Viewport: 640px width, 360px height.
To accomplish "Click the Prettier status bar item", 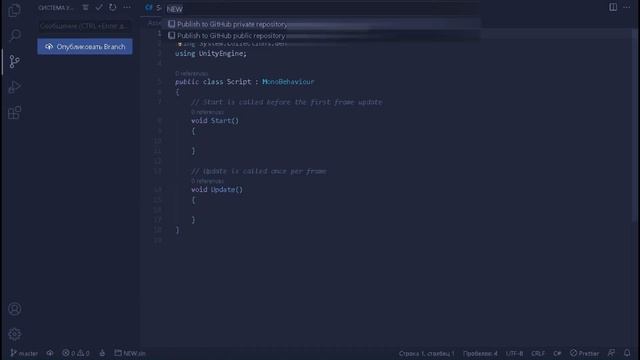I will (584, 353).
